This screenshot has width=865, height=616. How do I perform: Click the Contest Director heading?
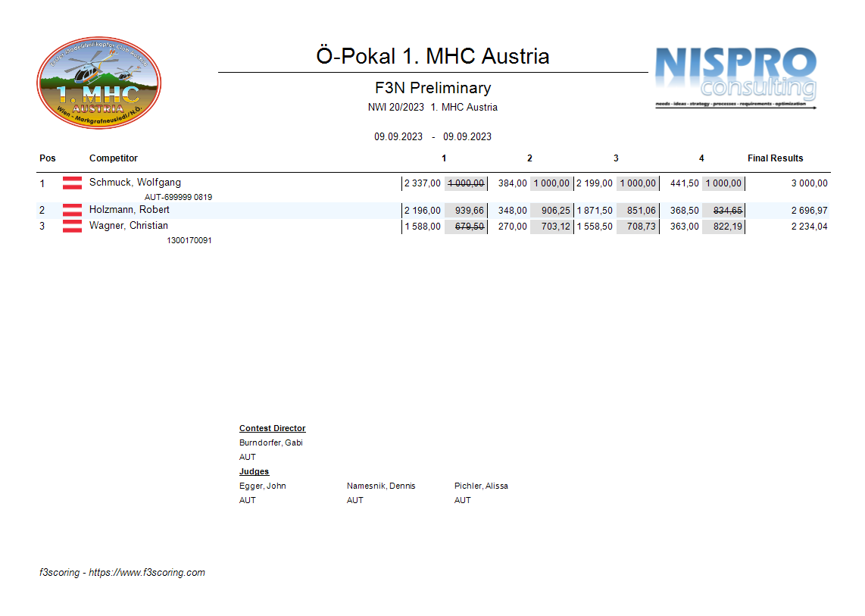272,429
